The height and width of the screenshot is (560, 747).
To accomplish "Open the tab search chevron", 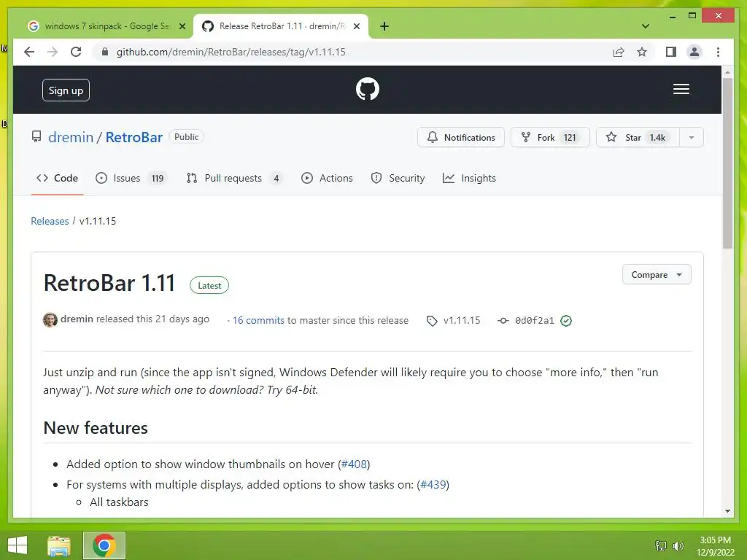I will [x=646, y=26].
